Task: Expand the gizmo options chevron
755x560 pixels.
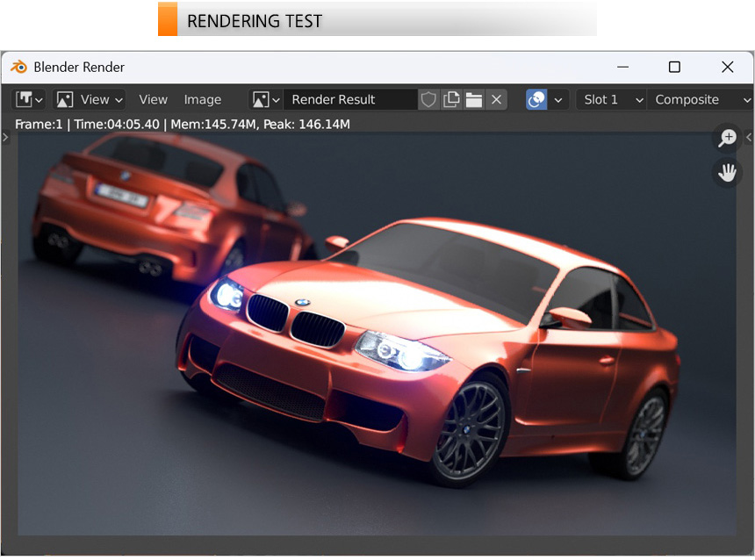Action: click(x=558, y=100)
